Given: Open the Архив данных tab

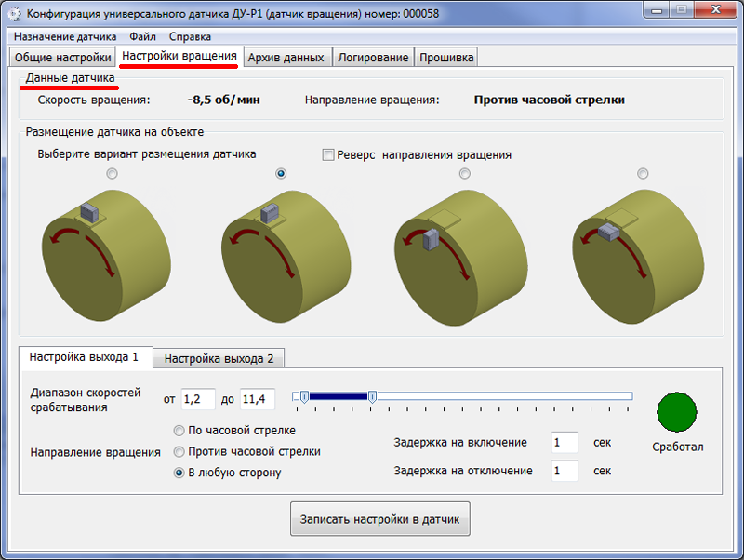Looking at the screenshot, I should tap(286, 58).
